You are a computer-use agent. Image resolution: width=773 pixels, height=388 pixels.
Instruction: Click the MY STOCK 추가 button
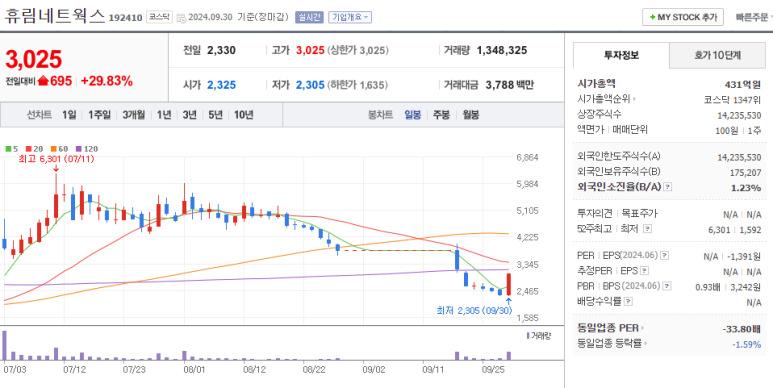pos(683,17)
